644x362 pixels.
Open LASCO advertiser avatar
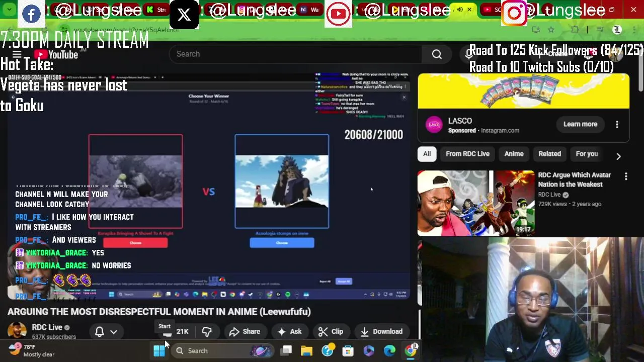tap(434, 124)
